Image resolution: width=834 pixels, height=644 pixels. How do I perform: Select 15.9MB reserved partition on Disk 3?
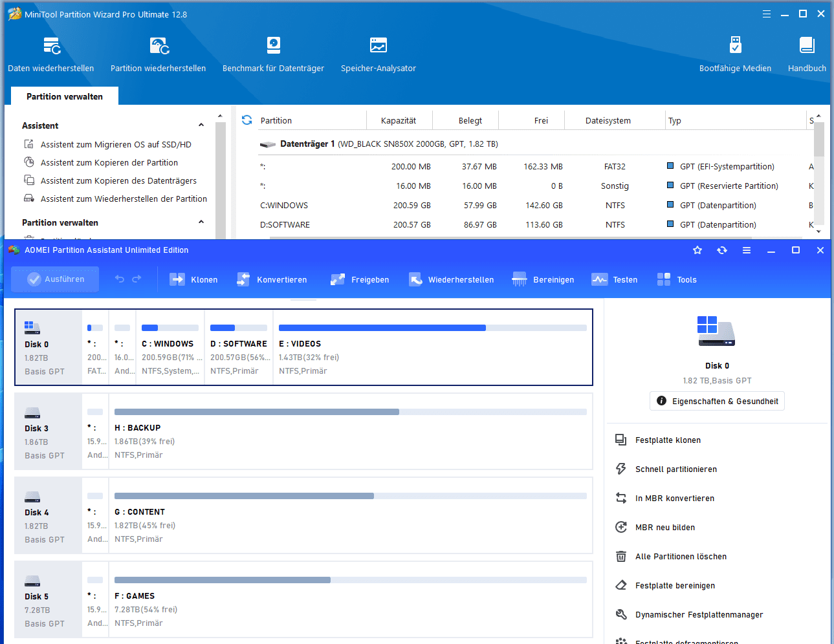(x=96, y=431)
